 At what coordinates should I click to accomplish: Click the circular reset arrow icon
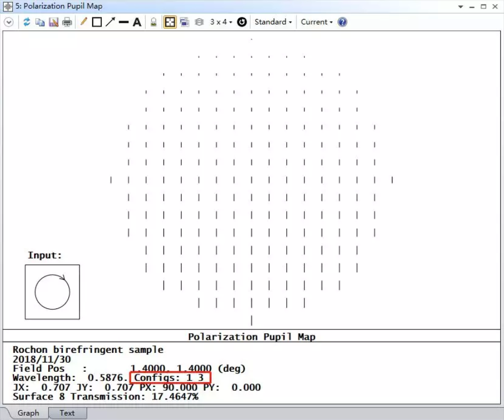click(242, 22)
